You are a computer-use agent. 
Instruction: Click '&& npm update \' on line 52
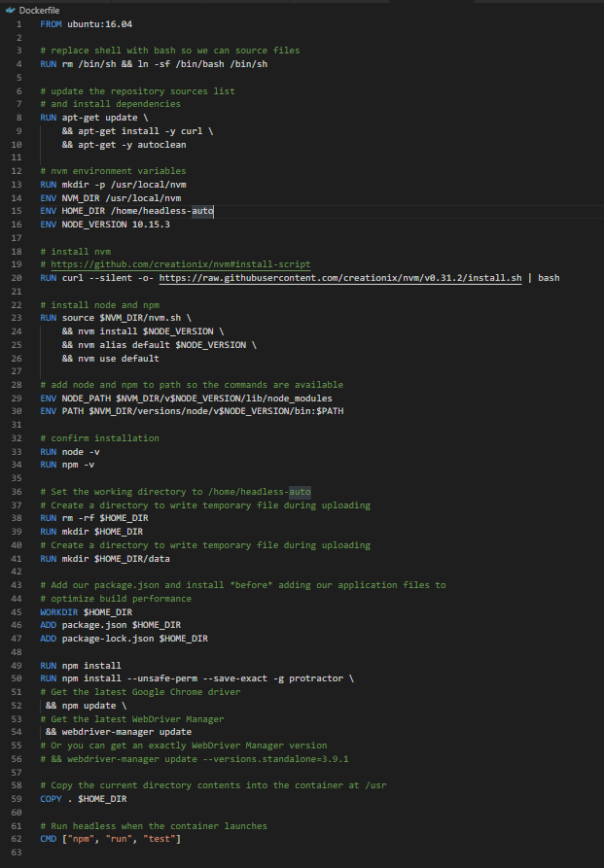click(86, 706)
